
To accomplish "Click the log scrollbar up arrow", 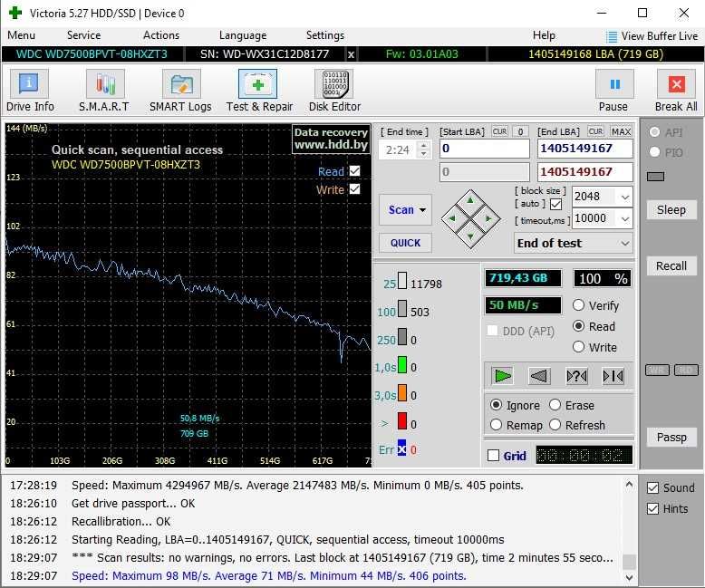I will 629,485.
